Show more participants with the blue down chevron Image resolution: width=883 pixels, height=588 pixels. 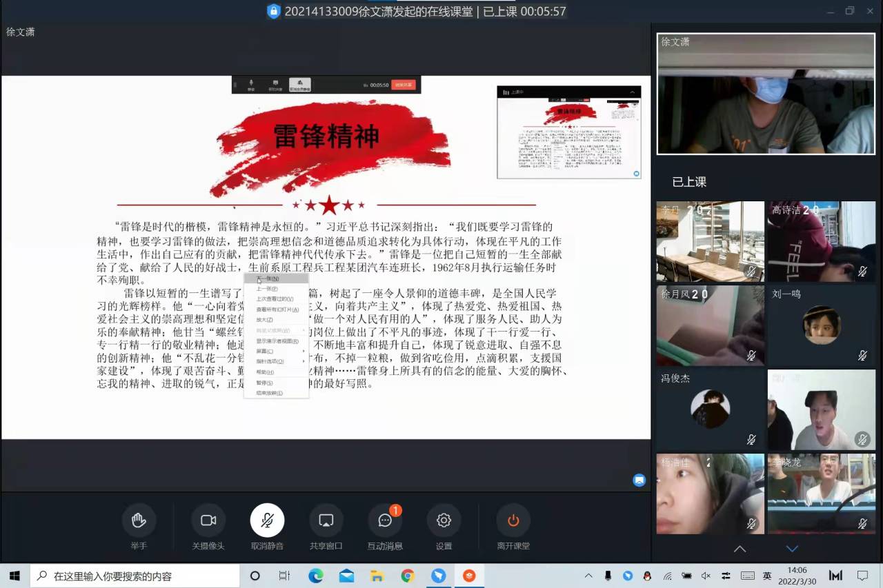(x=792, y=549)
